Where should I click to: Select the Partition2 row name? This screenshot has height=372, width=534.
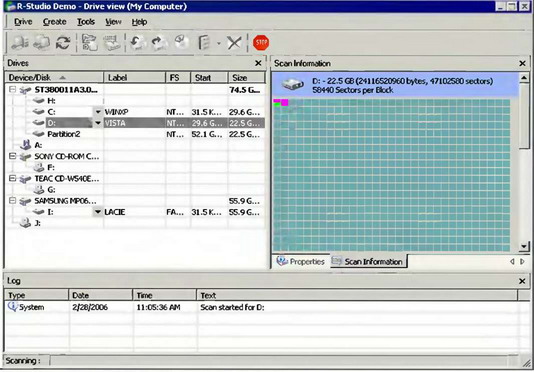[64, 134]
